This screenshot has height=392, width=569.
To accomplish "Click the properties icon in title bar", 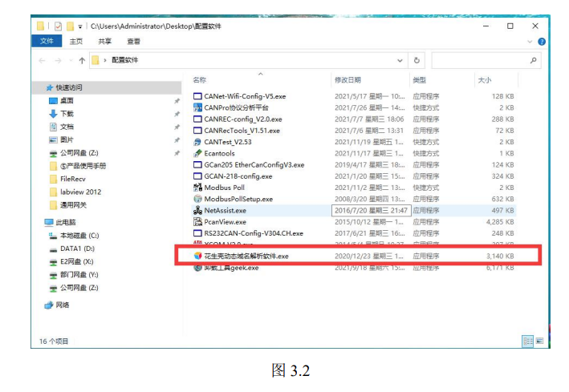I will point(58,26).
